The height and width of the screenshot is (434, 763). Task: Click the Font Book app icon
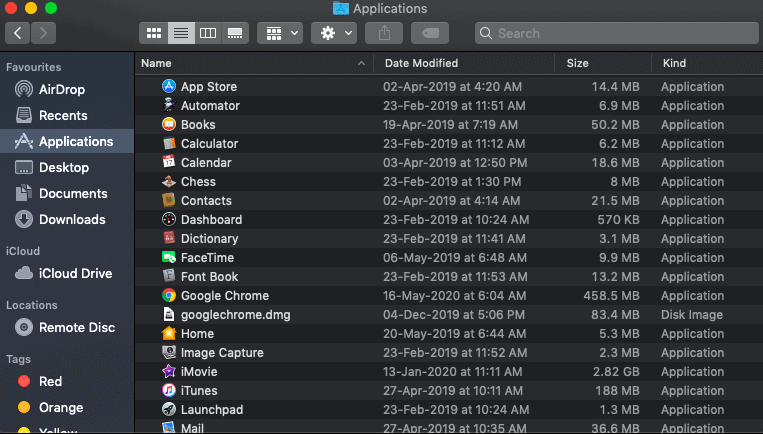click(x=168, y=276)
